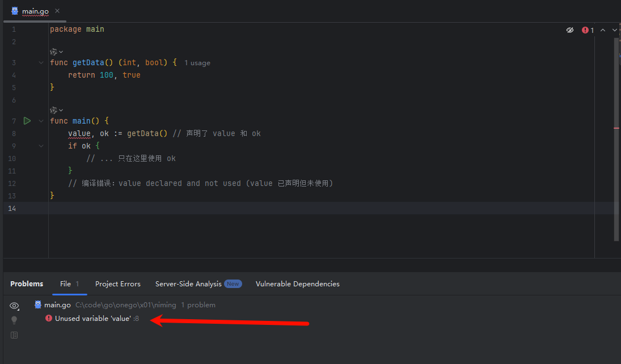Image resolution: width=621 pixels, height=364 pixels.
Task: Click the getData function name on line 3
Action: (88, 62)
